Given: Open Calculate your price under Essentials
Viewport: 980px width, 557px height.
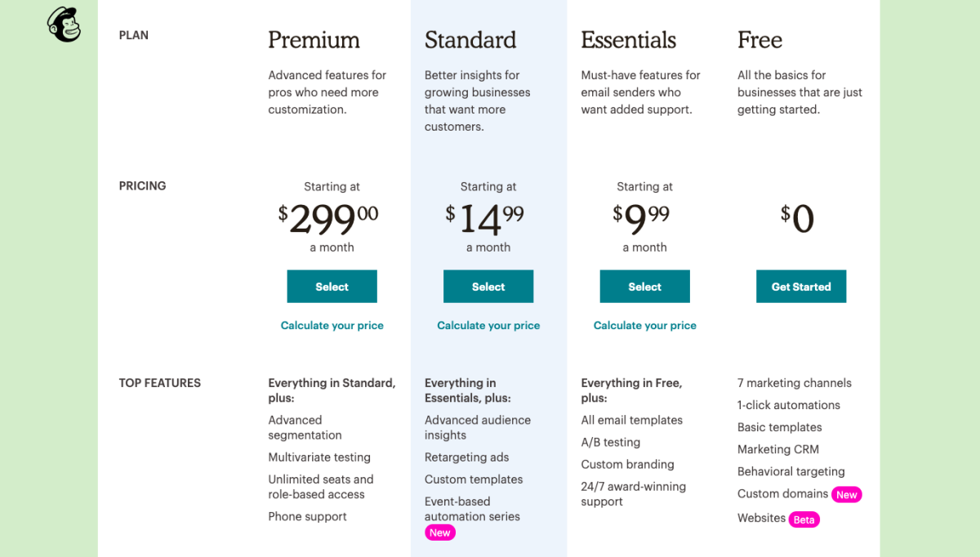Looking at the screenshot, I should (645, 325).
